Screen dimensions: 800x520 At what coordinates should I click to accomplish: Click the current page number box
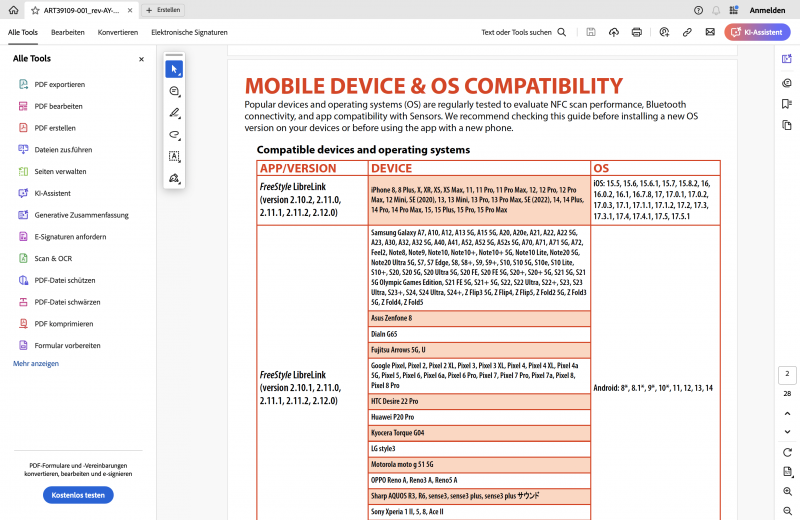(787, 375)
